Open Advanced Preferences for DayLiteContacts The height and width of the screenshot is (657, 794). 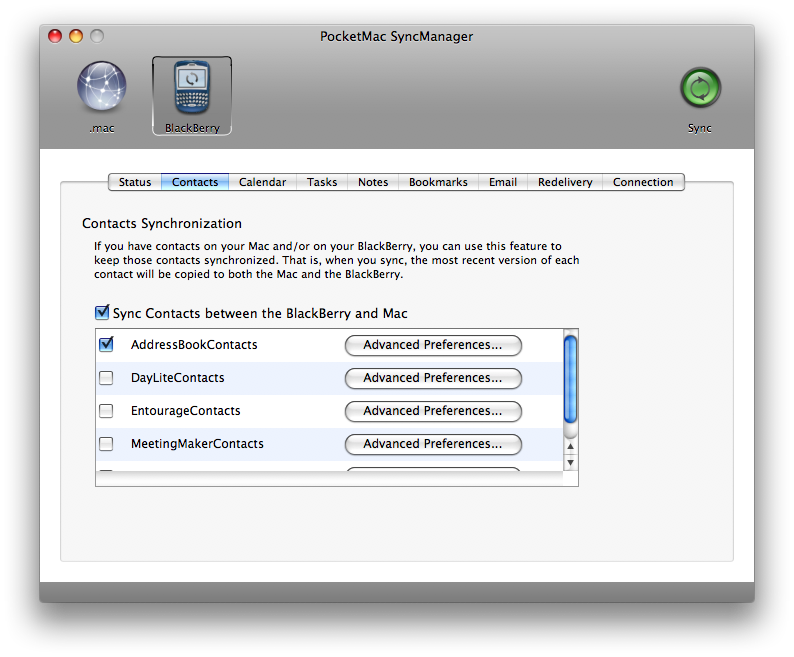click(x=433, y=378)
